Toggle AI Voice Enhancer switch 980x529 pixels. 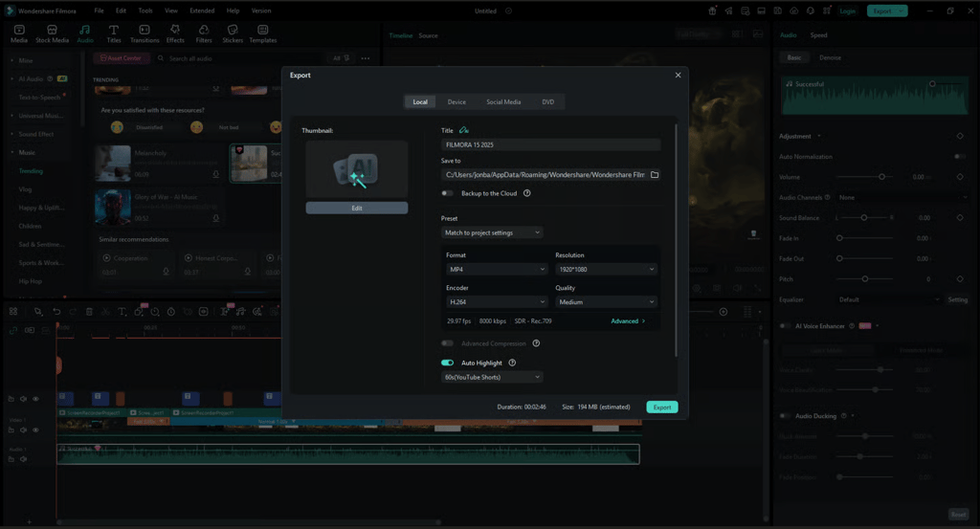click(x=785, y=326)
